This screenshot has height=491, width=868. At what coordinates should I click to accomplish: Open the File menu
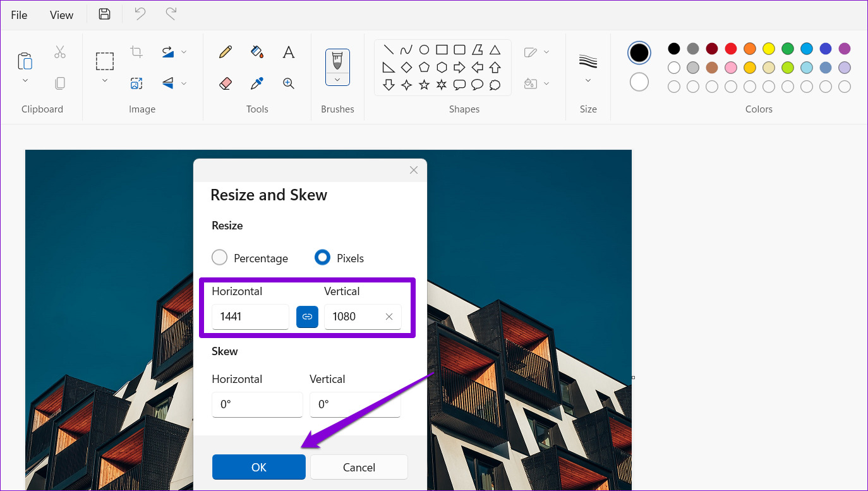click(19, 14)
